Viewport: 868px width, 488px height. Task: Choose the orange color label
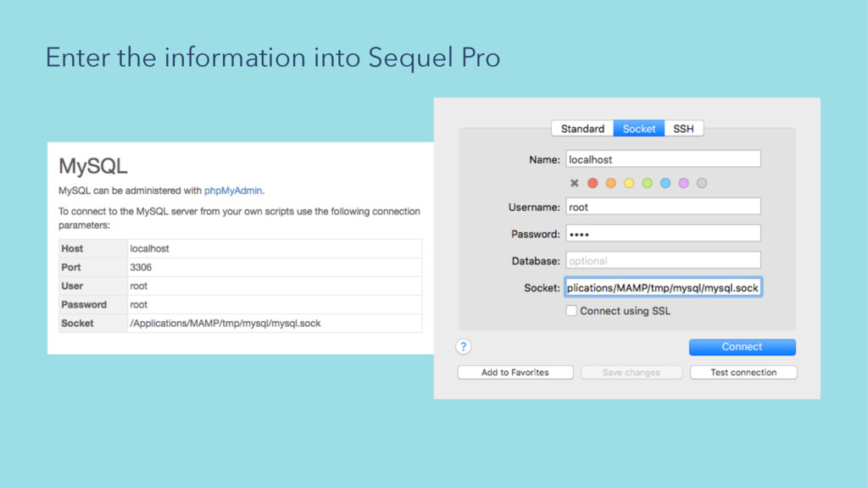610,183
